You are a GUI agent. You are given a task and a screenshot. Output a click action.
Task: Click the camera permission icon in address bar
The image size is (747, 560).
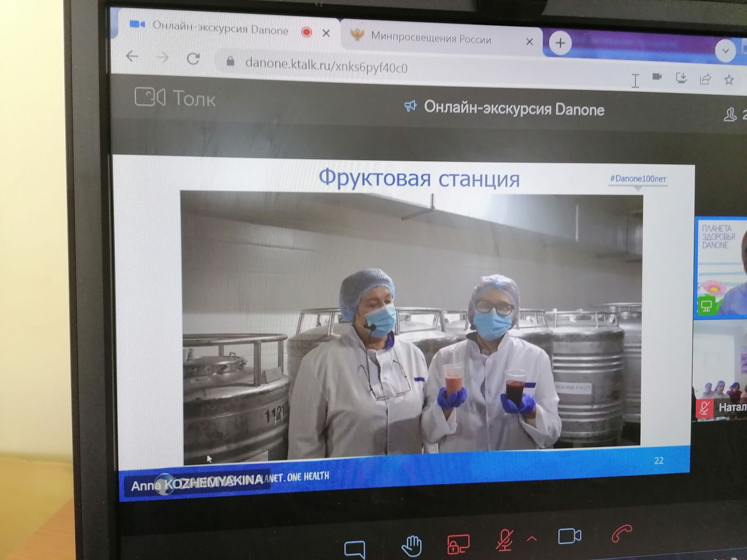657,77
